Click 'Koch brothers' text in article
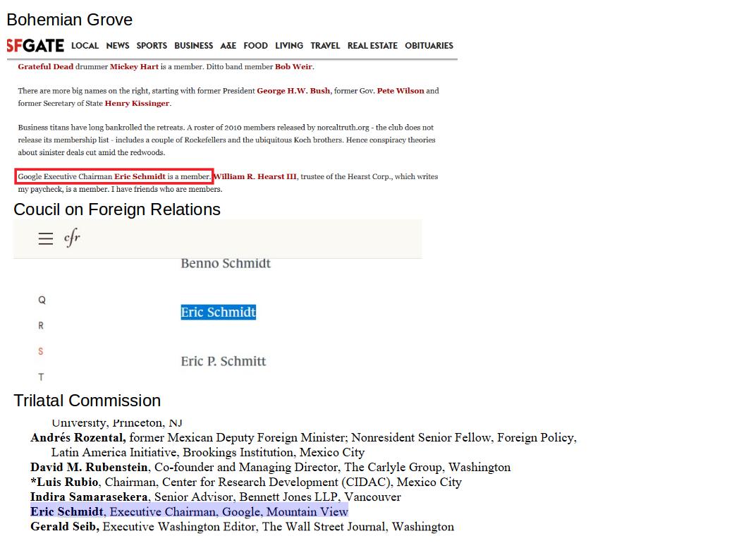Viewport: 746px width, 560px height. [x=319, y=140]
